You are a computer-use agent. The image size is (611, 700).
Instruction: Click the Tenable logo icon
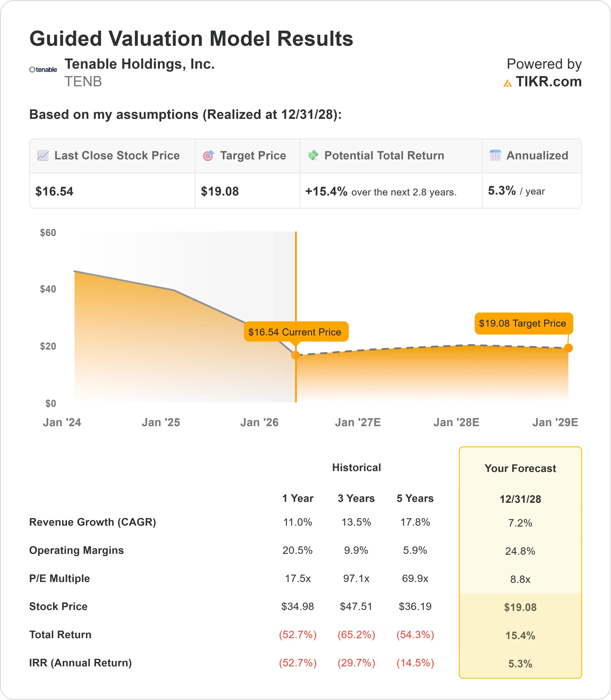(43, 69)
